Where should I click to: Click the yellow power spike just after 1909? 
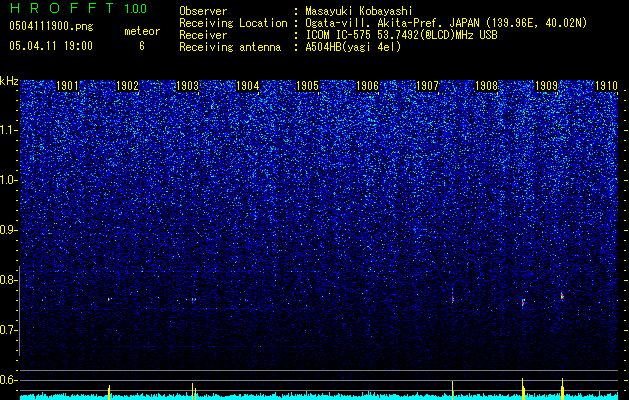562,389
